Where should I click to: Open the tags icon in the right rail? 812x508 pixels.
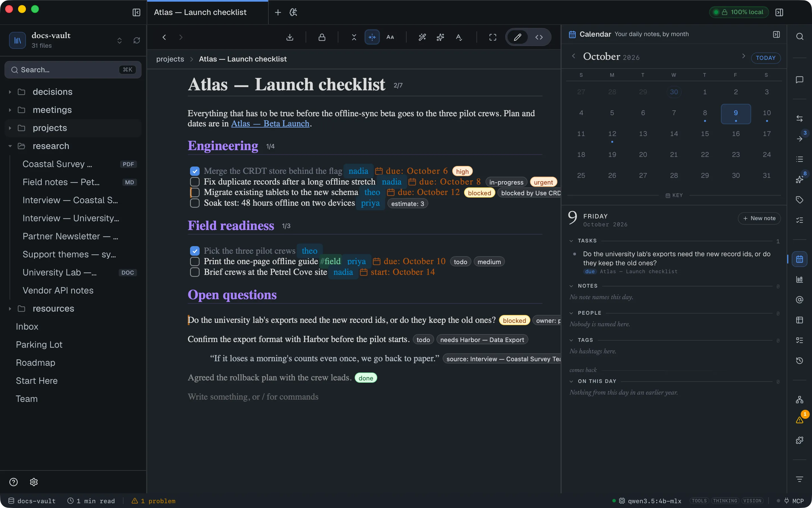800,200
